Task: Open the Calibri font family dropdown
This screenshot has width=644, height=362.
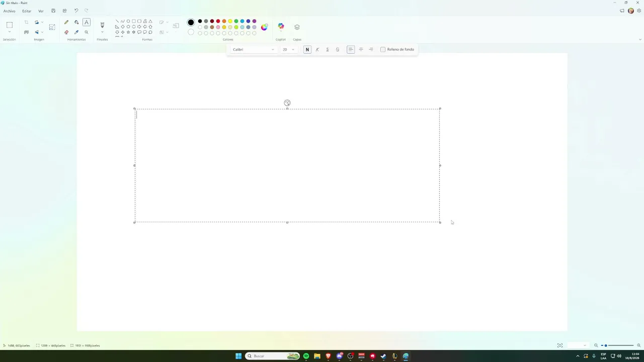Action: (x=253, y=49)
